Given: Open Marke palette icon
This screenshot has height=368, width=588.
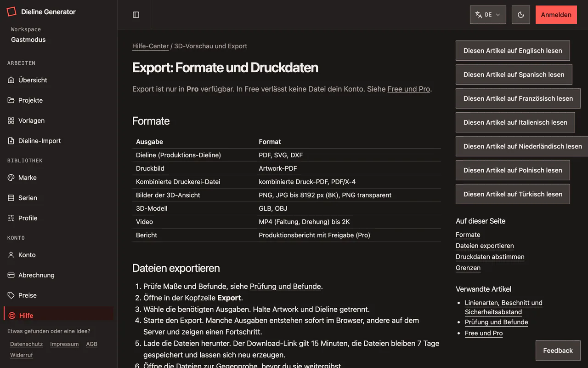Looking at the screenshot, I should coord(11,178).
